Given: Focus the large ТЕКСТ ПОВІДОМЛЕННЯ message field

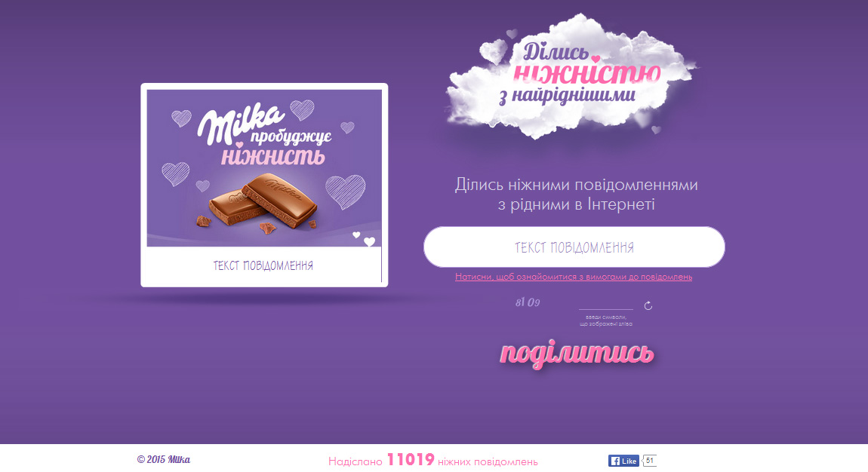Looking at the screenshot, I should click(574, 247).
